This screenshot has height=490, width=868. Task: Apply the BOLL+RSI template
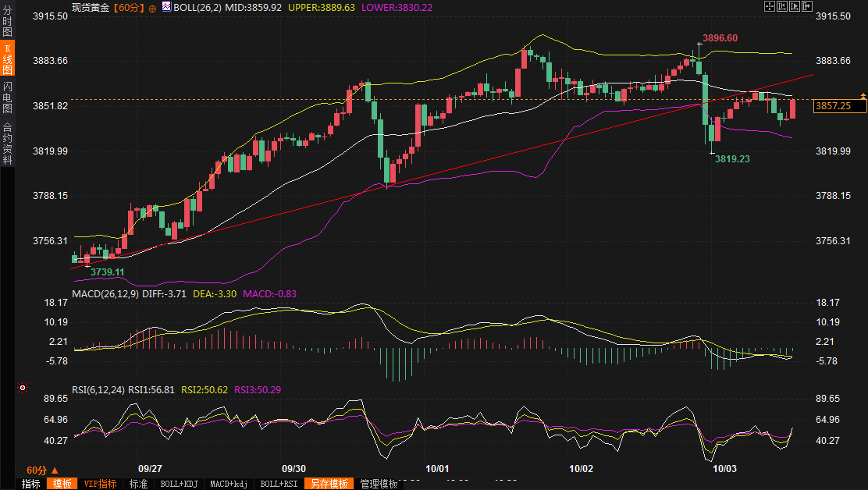pos(279,484)
